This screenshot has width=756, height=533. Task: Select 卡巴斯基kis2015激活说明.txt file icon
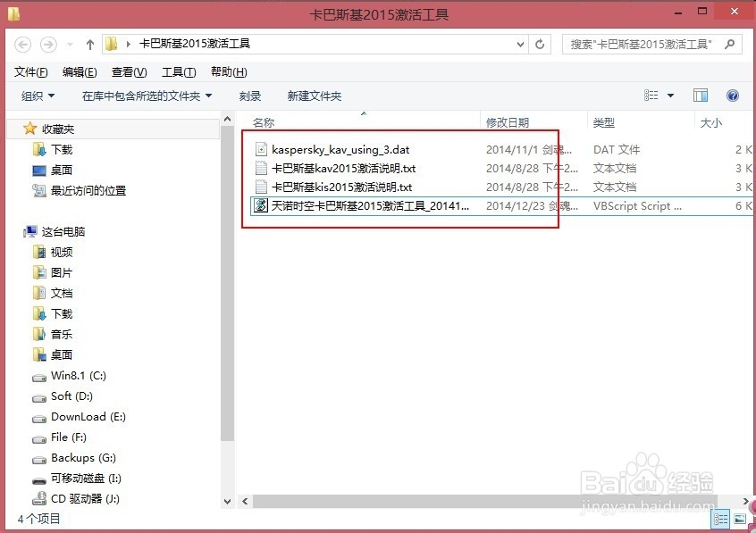coord(261,187)
